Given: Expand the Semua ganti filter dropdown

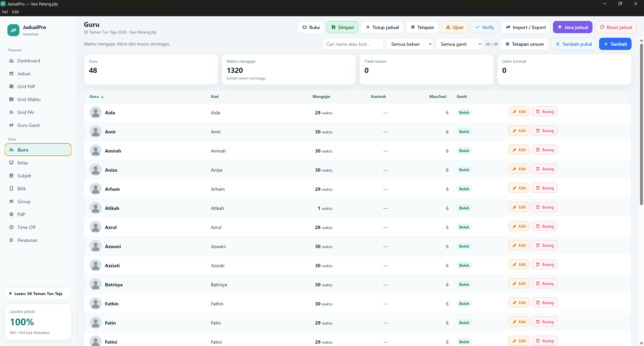Looking at the screenshot, I should [x=459, y=44].
